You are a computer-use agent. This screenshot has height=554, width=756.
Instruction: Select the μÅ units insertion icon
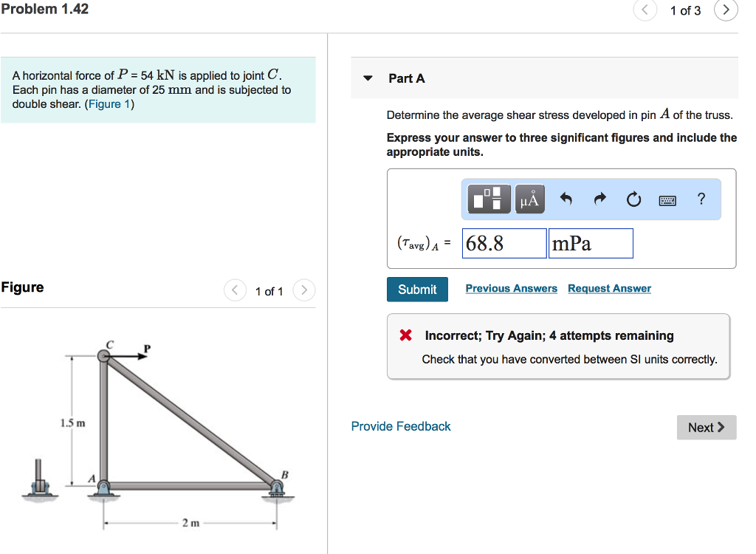tap(529, 199)
